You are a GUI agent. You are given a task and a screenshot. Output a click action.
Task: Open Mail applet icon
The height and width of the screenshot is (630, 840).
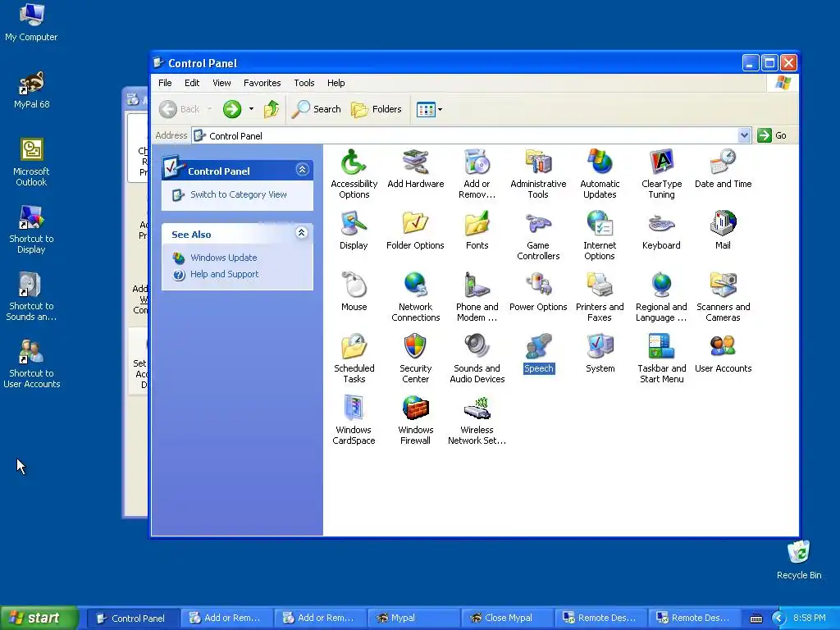click(x=723, y=230)
